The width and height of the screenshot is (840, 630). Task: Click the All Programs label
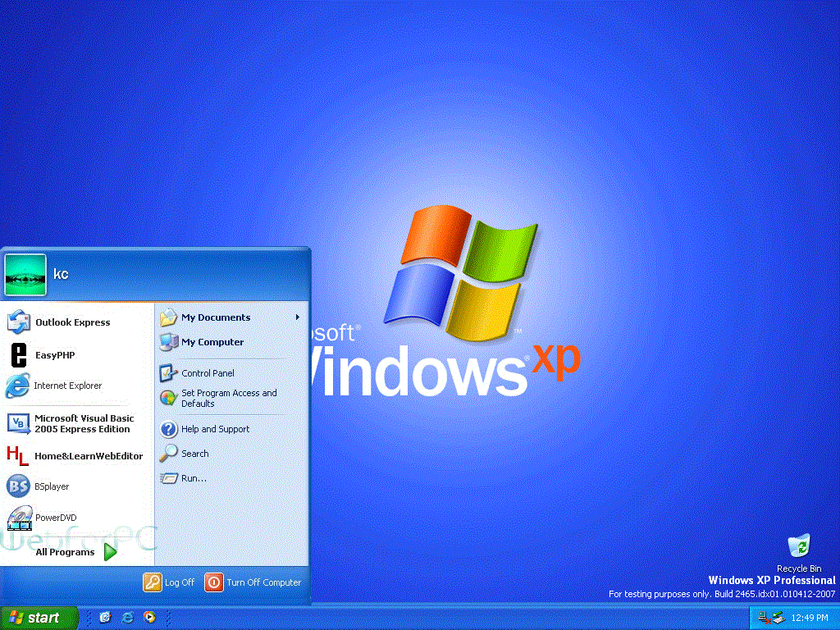(65, 552)
